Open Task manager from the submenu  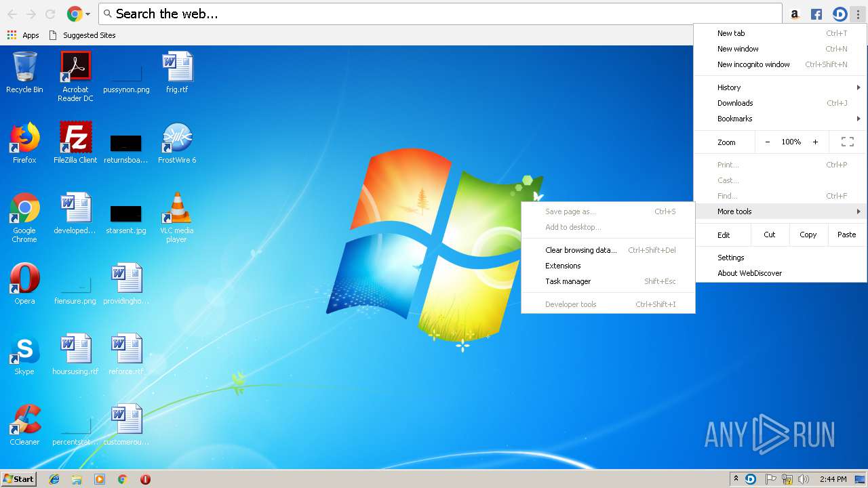[608, 281]
